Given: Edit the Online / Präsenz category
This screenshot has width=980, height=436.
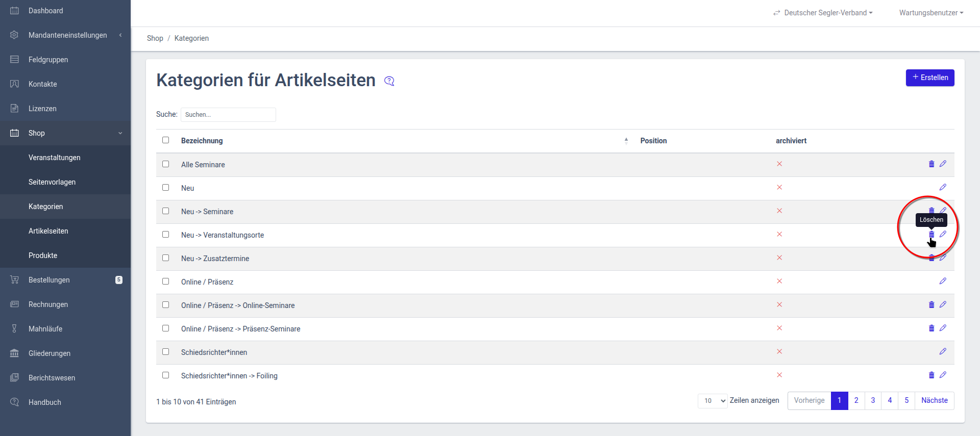Looking at the screenshot, I should tap(943, 281).
